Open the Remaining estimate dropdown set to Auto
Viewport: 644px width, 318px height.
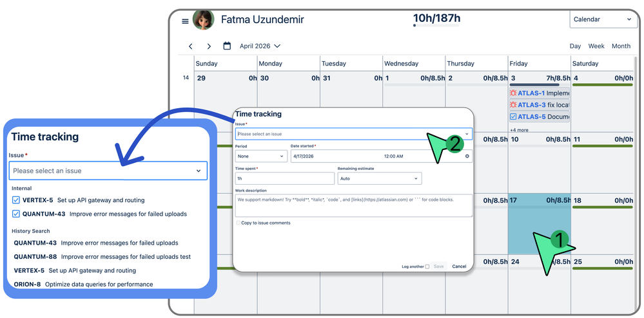click(380, 178)
